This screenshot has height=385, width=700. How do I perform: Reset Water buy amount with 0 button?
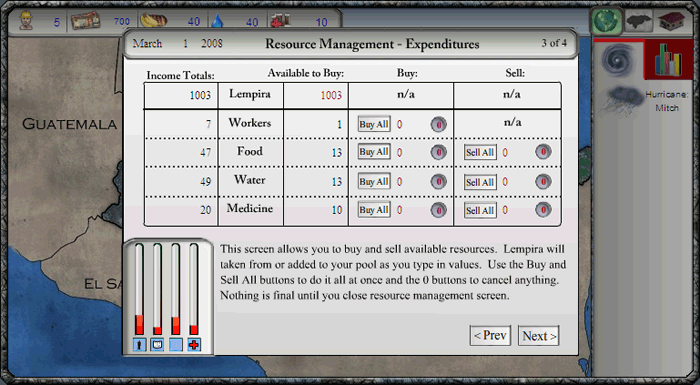click(438, 182)
